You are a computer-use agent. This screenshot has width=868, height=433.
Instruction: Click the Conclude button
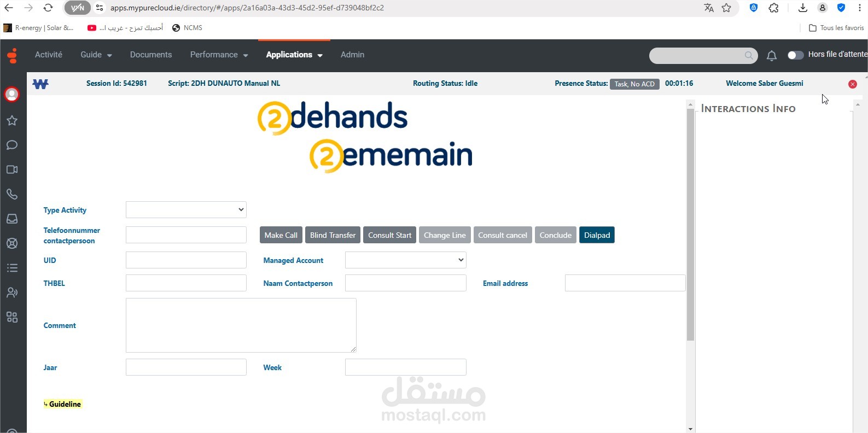click(556, 235)
